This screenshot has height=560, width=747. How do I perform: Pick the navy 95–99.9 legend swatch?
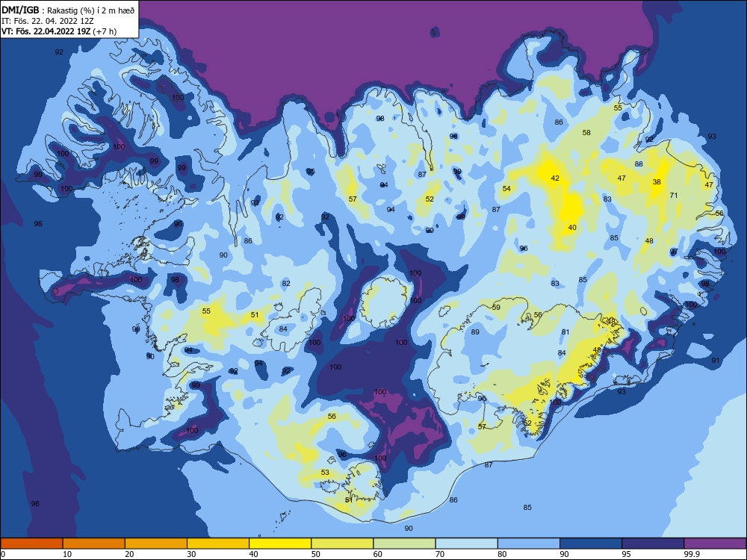click(653, 544)
